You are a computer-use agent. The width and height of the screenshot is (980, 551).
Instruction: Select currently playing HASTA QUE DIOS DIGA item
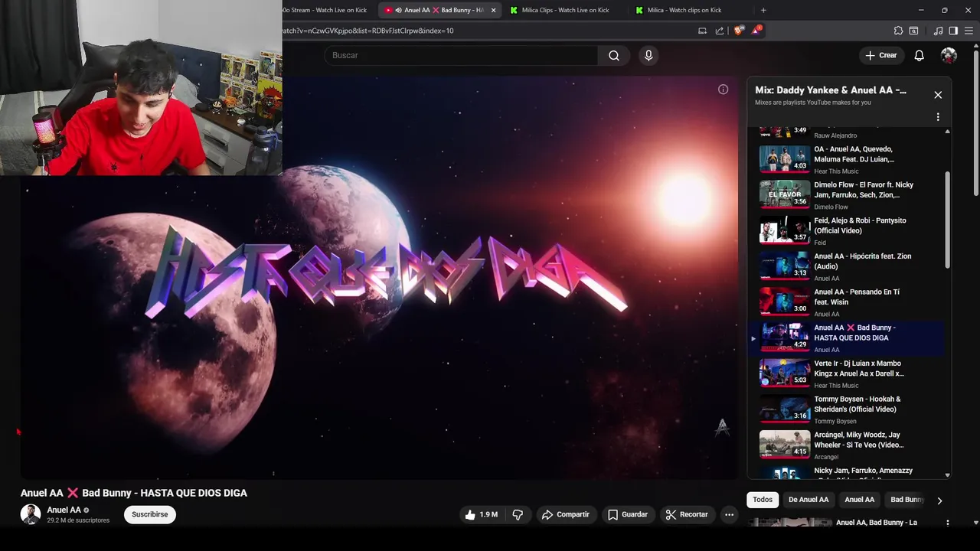click(846, 337)
